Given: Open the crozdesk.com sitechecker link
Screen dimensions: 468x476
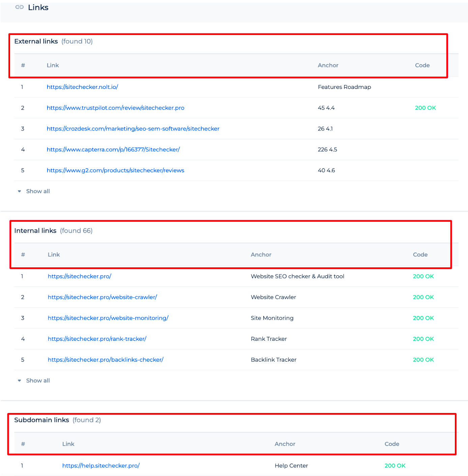Looking at the screenshot, I should tap(133, 129).
